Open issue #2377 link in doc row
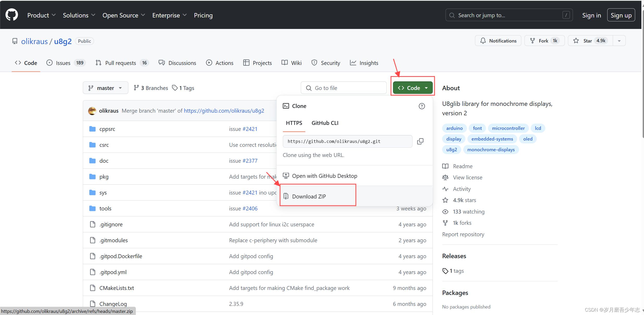 pos(250,161)
